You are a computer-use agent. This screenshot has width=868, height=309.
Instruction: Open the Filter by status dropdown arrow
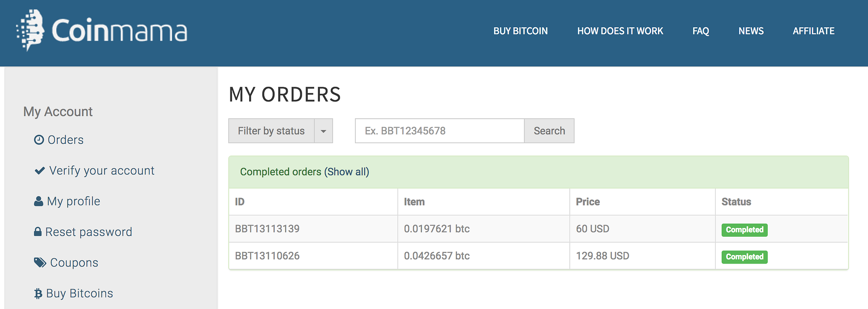point(323,131)
